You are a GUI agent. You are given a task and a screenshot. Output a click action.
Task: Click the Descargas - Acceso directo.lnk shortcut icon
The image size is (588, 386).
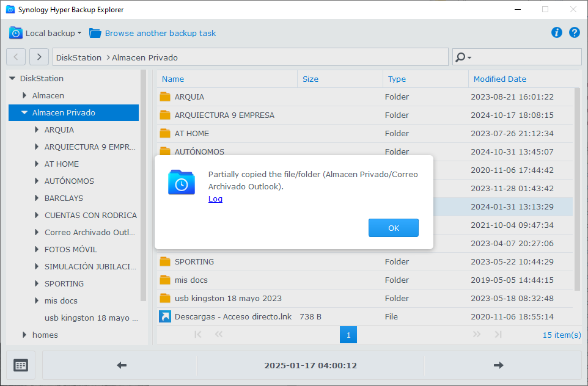coord(165,316)
